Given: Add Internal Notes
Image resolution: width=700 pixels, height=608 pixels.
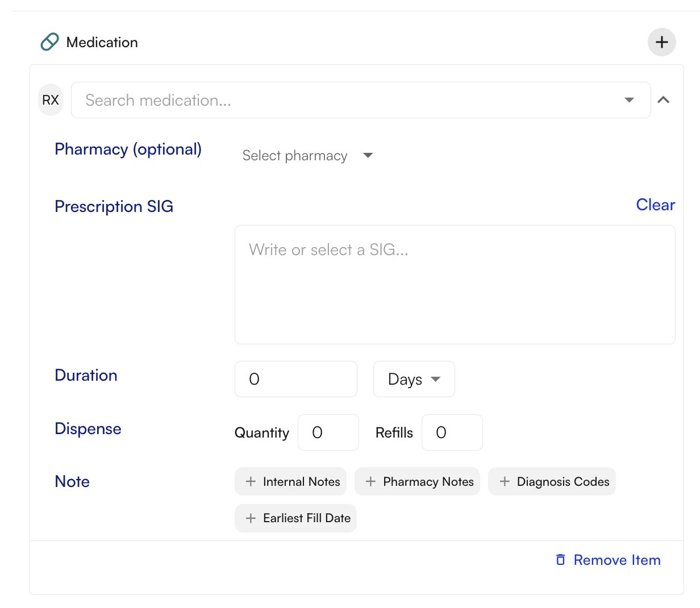Looking at the screenshot, I should pos(291,481).
